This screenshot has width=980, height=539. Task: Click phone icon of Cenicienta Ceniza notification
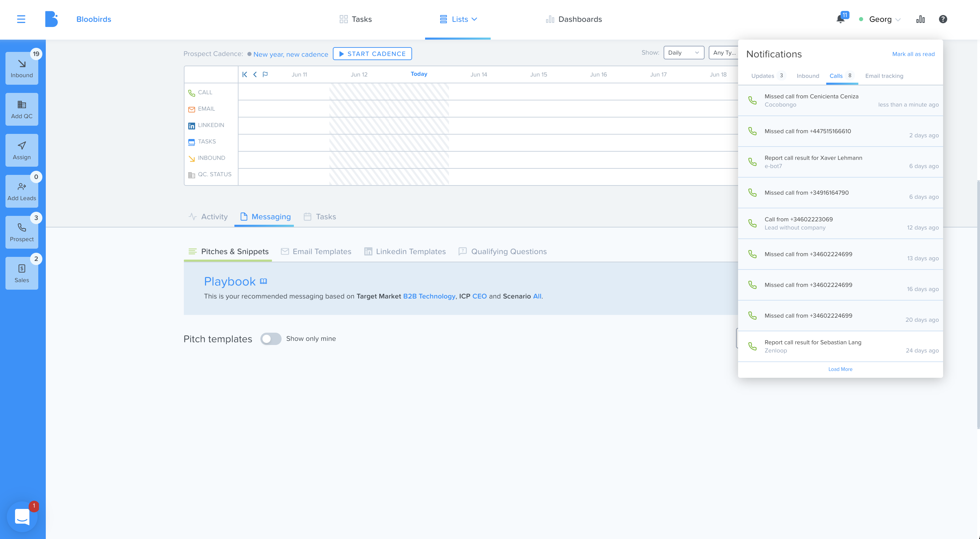pos(752,100)
